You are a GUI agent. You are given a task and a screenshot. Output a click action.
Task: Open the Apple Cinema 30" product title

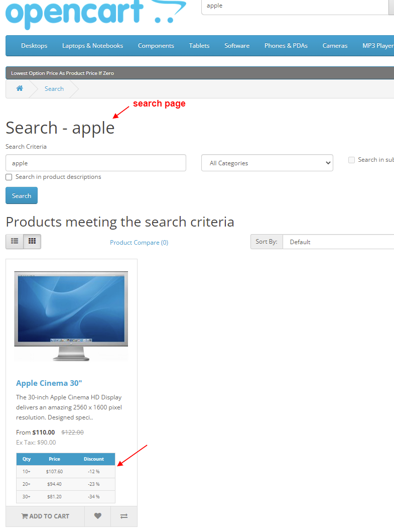49,383
